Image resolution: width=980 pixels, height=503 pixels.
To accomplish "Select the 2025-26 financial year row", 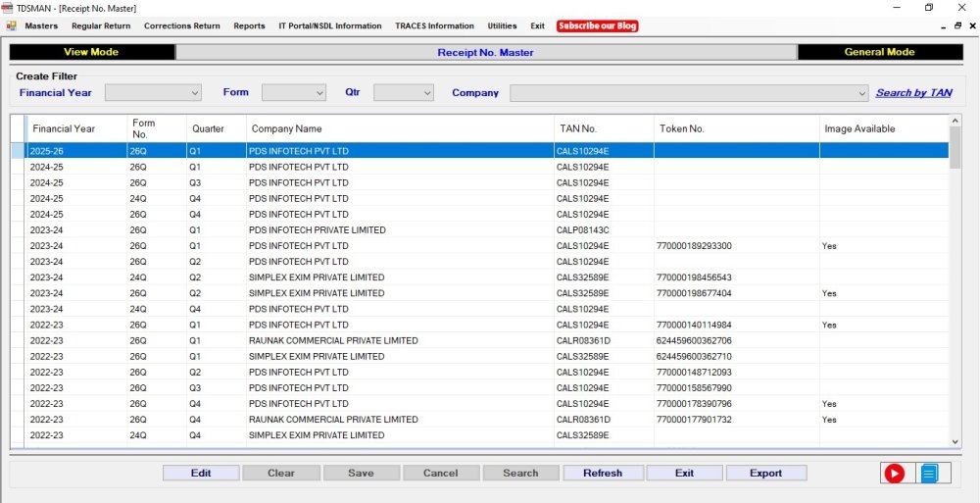I will point(480,151).
